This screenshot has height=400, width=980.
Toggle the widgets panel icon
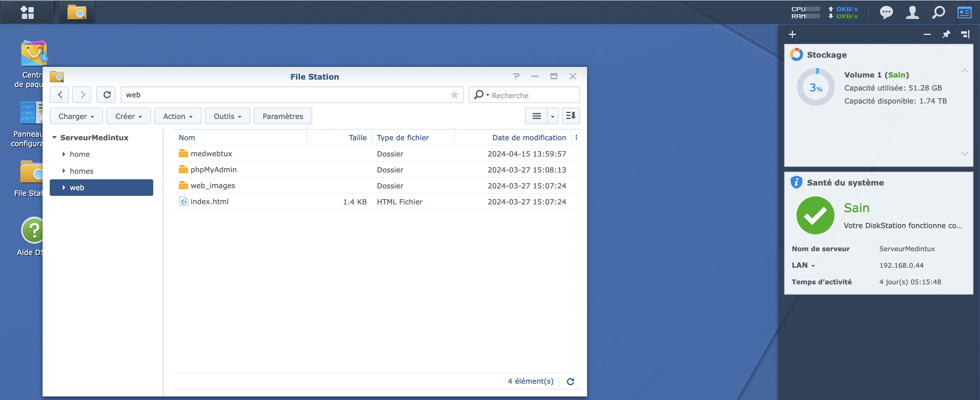(964, 12)
